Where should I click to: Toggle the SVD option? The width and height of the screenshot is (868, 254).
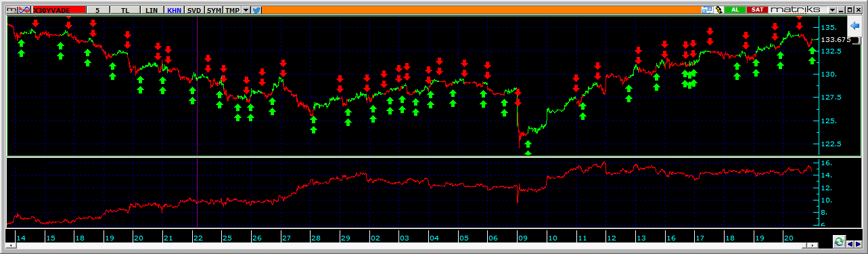coord(194,10)
